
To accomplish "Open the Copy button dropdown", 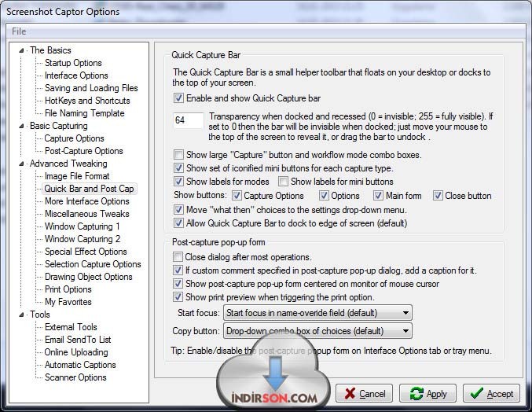I will (x=317, y=331).
